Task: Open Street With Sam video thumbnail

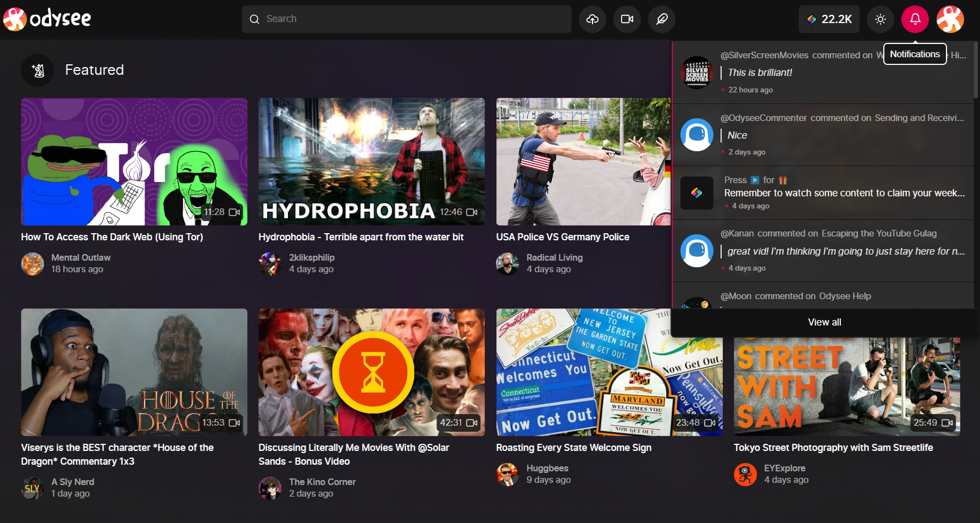Action: [847, 387]
